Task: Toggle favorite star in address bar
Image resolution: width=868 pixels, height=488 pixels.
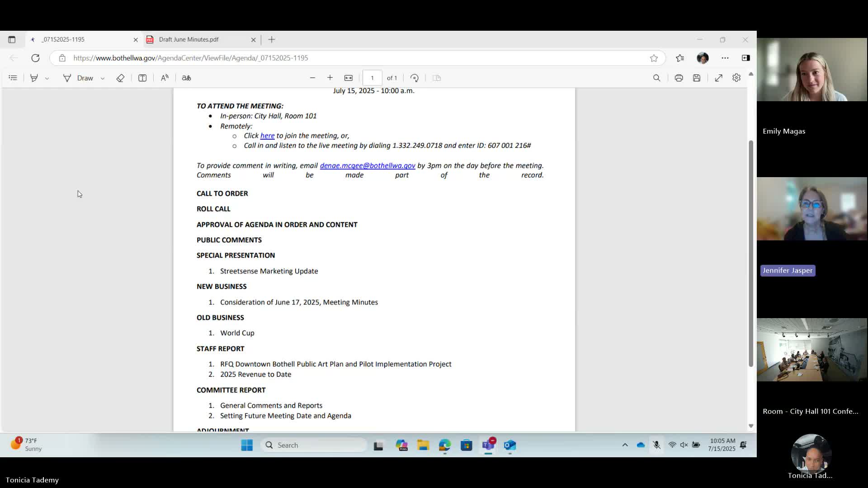Action: click(x=654, y=58)
